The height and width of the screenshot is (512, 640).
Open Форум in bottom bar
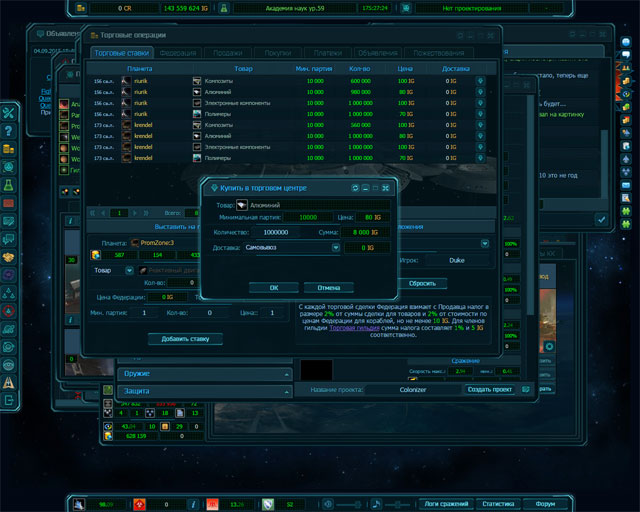[x=545, y=504]
